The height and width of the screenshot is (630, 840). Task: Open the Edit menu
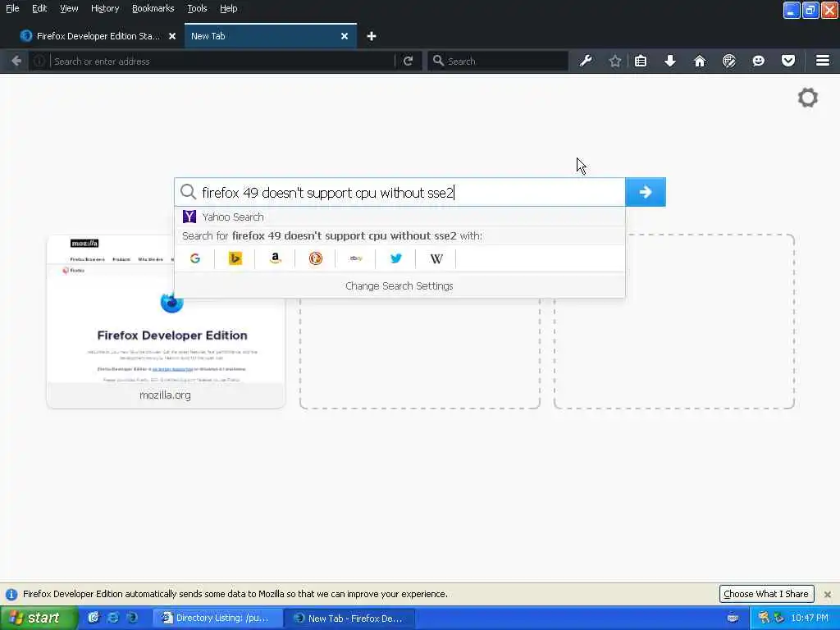click(x=39, y=8)
